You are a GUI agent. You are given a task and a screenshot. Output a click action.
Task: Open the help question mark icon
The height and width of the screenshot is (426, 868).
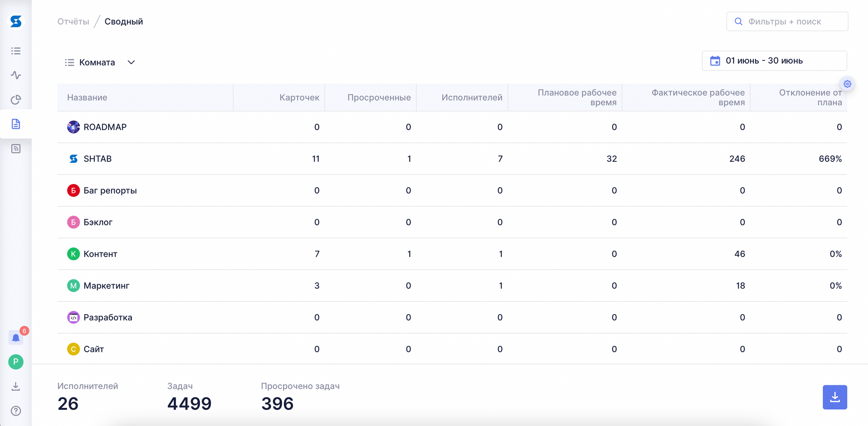16,411
